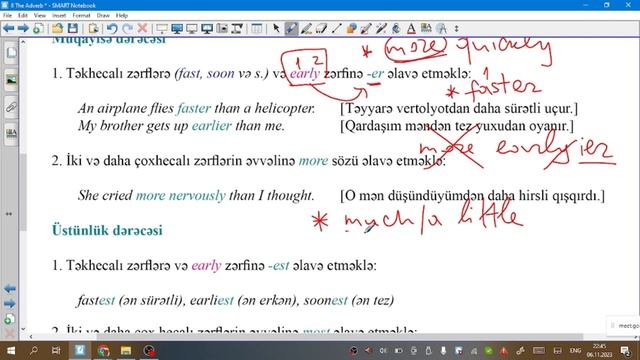Add page using sidebar plus icon
Image resolution: width=640 pixels, height=360 pixels.
[x=10, y=319]
